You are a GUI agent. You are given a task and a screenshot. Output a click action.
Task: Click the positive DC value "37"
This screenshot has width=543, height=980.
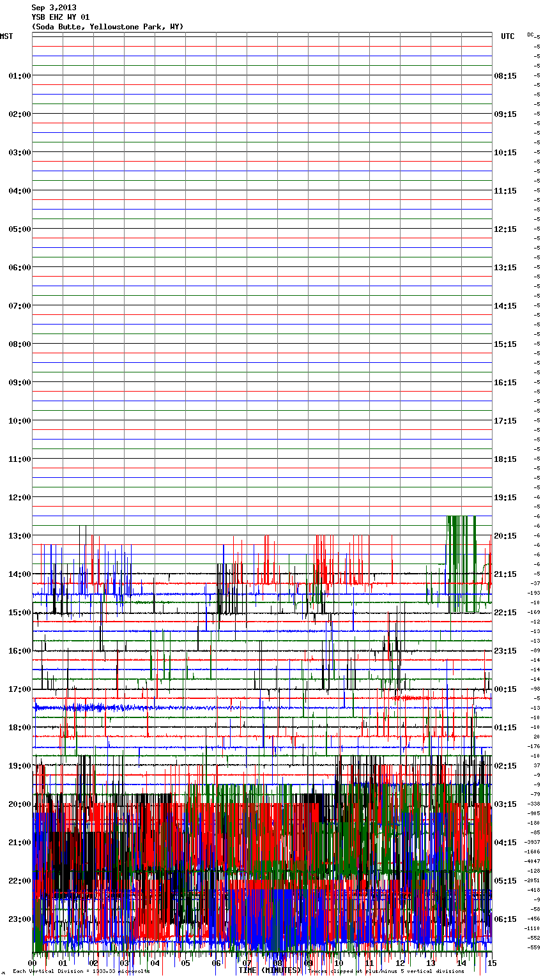(x=537, y=765)
